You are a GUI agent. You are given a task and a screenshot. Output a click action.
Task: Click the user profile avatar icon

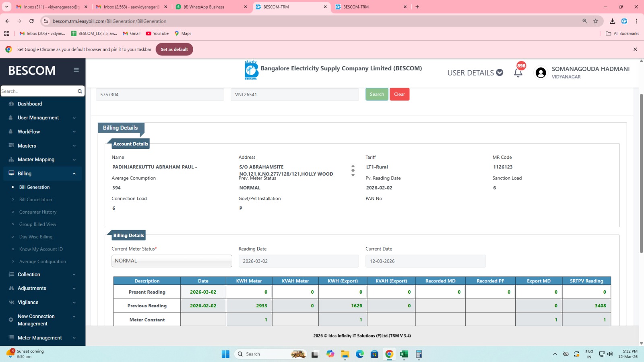pos(541,73)
